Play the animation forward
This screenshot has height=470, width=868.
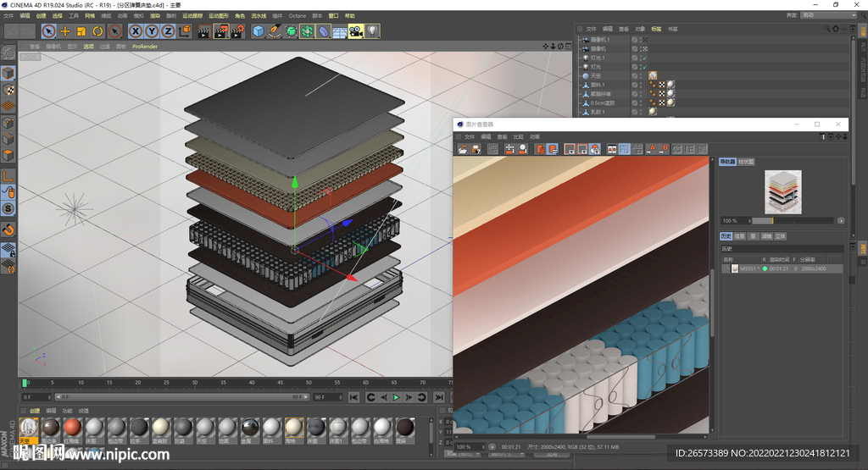click(x=396, y=397)
